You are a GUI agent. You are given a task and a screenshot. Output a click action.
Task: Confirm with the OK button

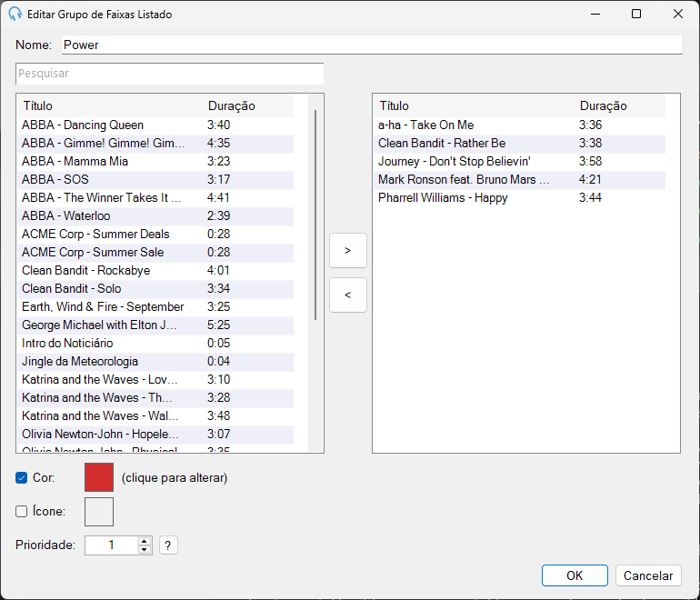pyautogui.click(x=575, y=575)
